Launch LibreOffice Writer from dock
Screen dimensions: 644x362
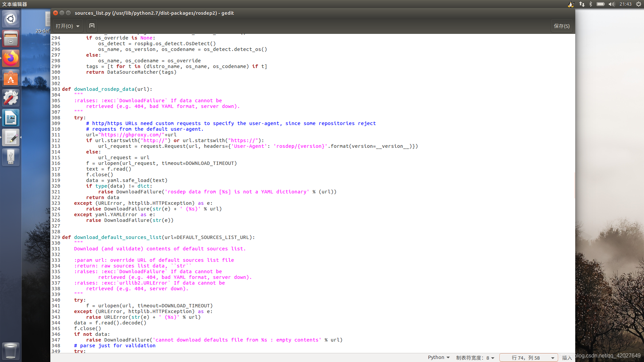click(11, 118)
